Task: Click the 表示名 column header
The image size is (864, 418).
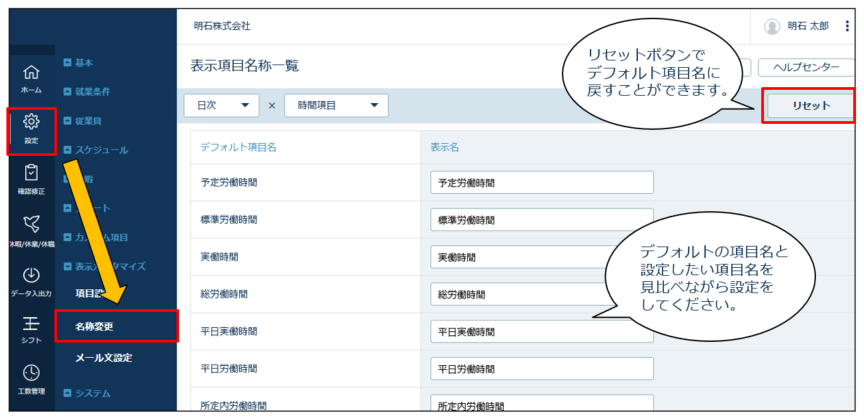Action: click(x=445, y=148)
